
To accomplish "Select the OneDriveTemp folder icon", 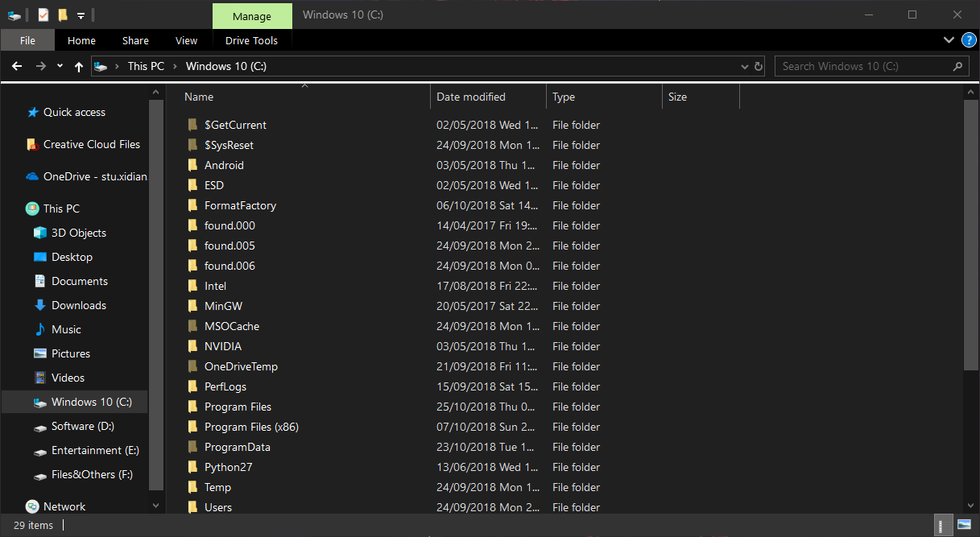I will (192, 366).
